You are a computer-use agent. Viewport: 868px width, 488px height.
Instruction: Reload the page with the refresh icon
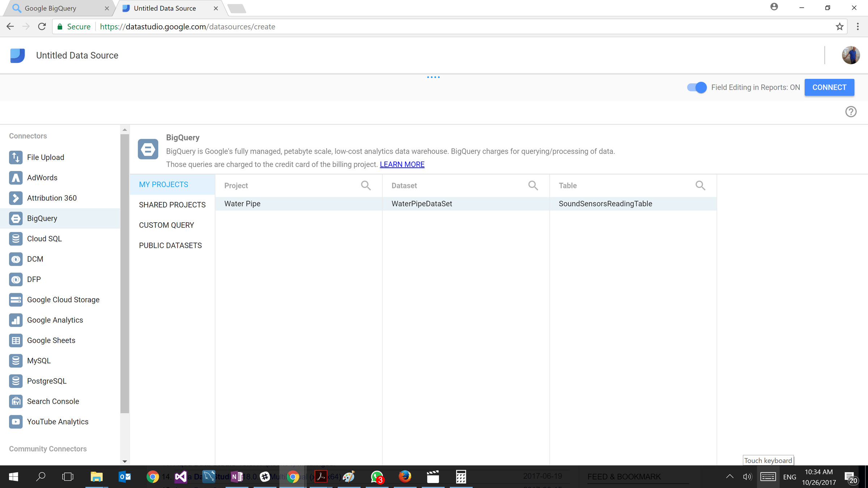(42, 26)
